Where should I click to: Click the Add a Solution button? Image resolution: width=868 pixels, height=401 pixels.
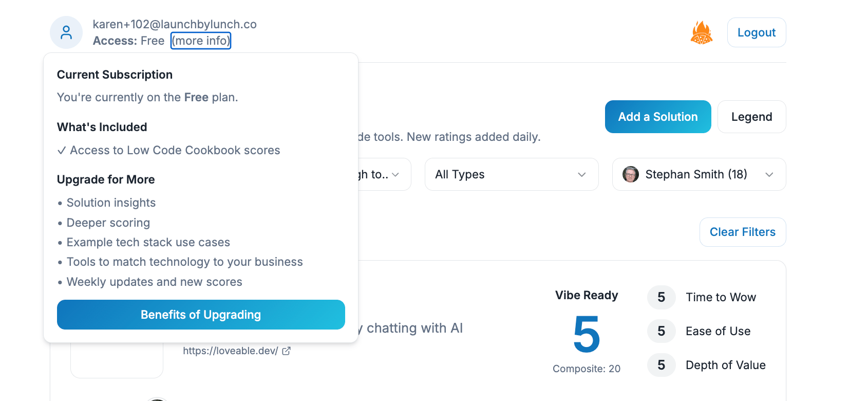657,117
